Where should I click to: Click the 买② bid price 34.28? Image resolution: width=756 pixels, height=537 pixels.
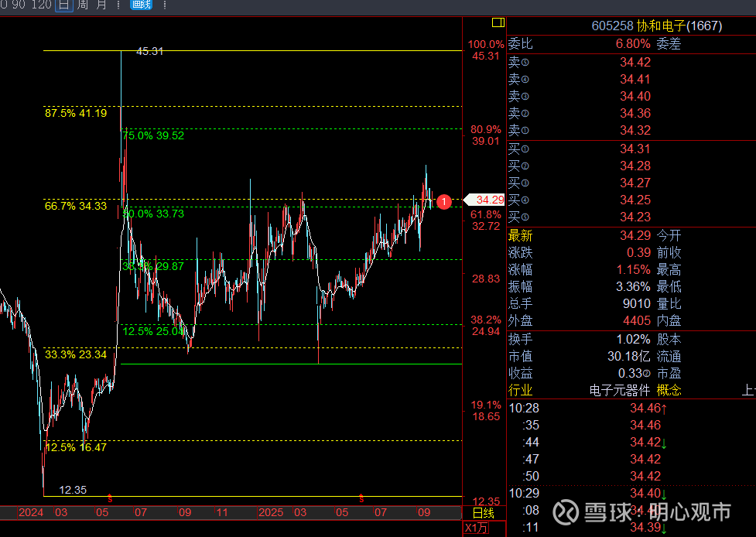pos(635,166)
